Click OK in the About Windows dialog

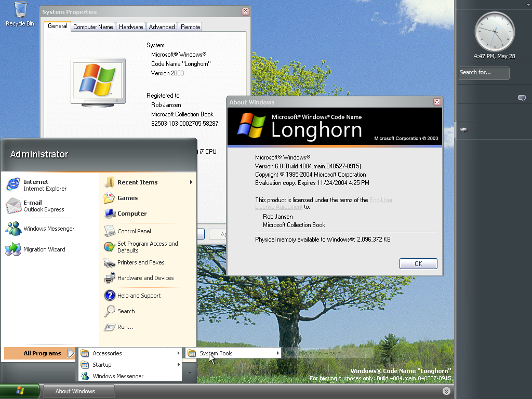(418, 263)
